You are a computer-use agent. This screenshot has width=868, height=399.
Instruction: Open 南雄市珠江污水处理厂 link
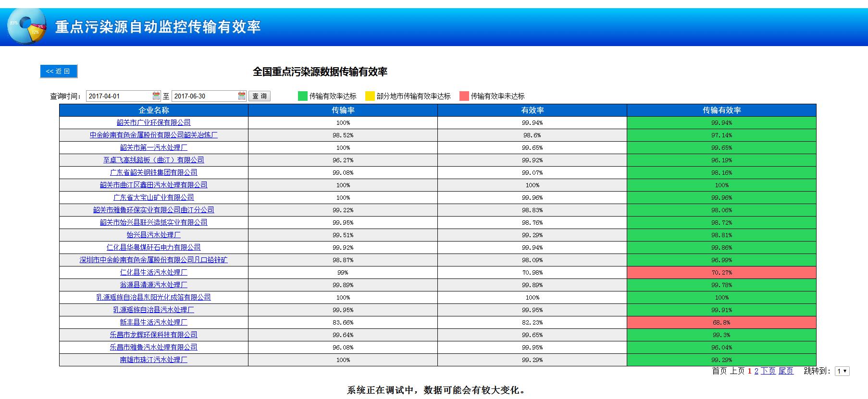pyautogui.click(x=154, y=360)
